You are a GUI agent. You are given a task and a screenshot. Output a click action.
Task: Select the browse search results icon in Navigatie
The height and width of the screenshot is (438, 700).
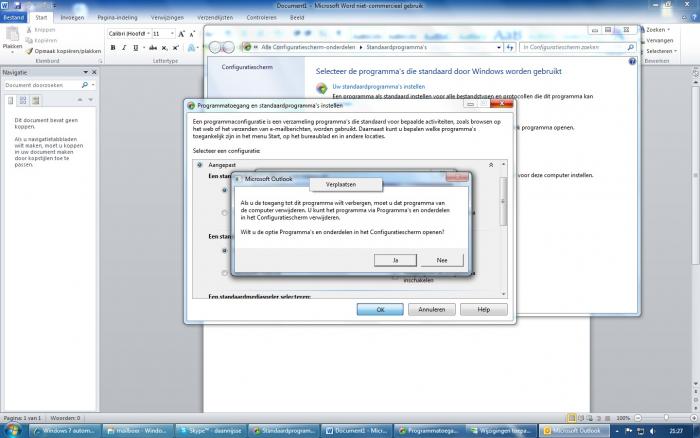point(36,100)
